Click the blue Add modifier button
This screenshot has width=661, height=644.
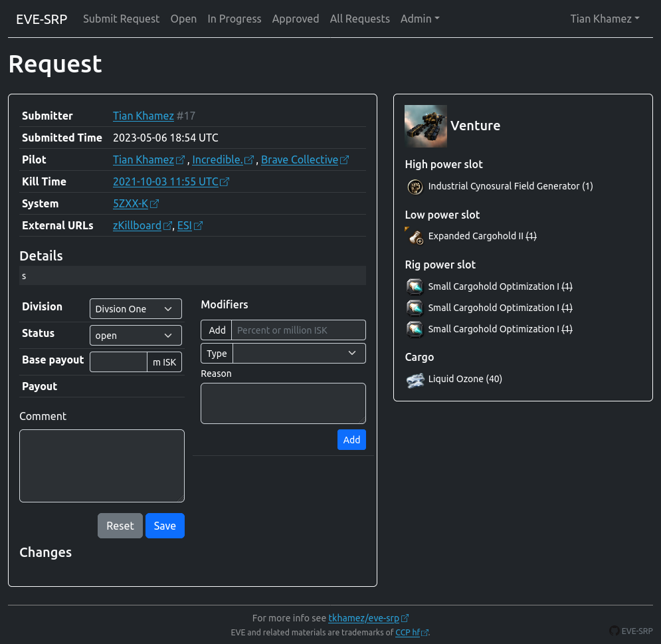point(351,440)
